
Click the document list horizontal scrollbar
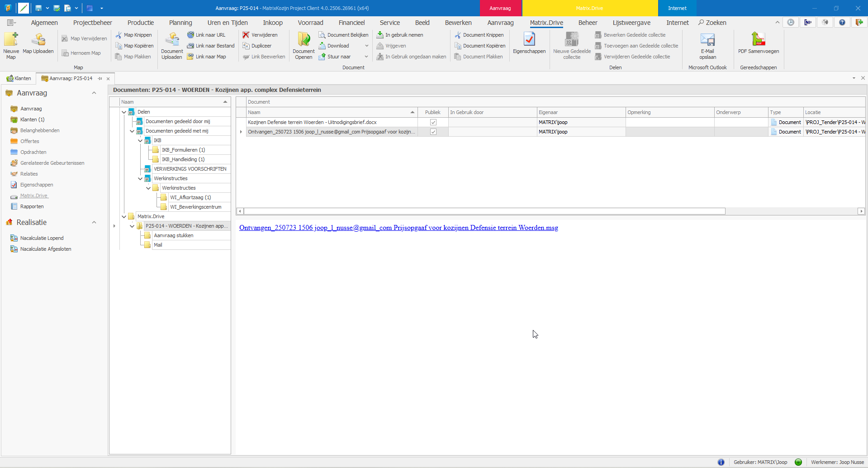(484, 211)
